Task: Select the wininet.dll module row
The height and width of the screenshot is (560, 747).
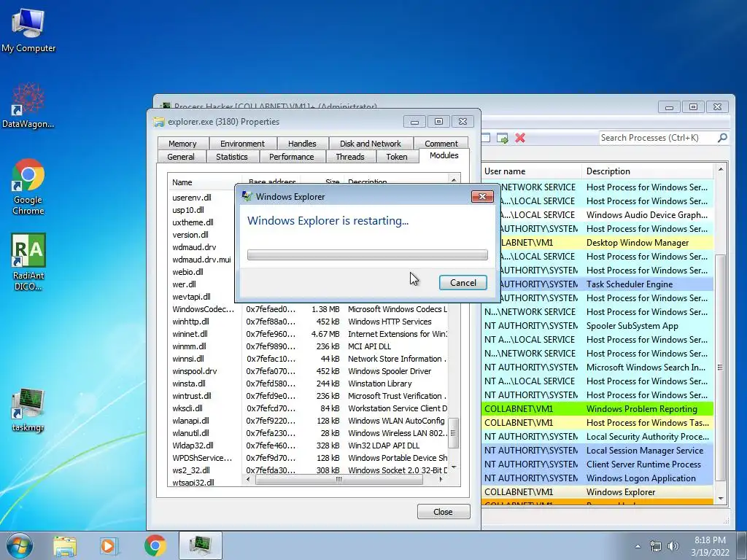Action: (x=308, y=334)
